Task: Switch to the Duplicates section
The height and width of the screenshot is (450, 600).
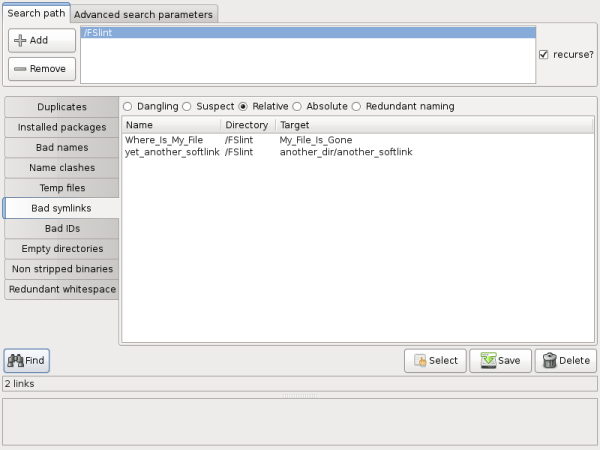Action: point(62,106)
